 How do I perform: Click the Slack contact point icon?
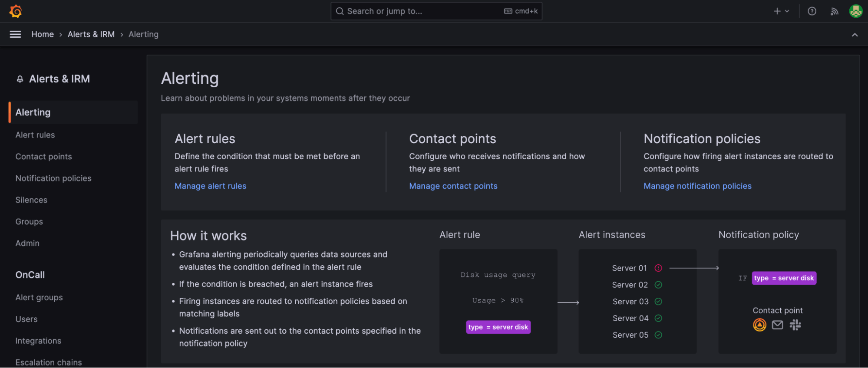[x=795, y=325]
